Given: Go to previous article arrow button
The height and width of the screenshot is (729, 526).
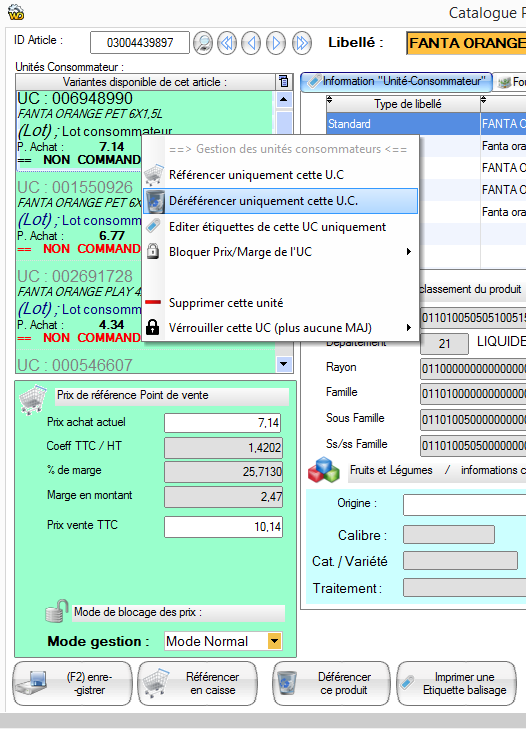Looking at the screenshot, I should 251,43.
